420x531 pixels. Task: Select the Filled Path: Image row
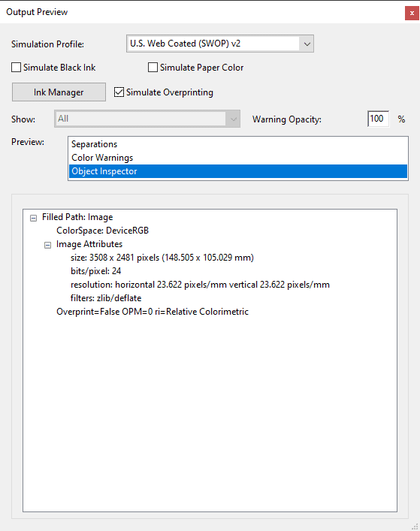(x=77, y=217)
